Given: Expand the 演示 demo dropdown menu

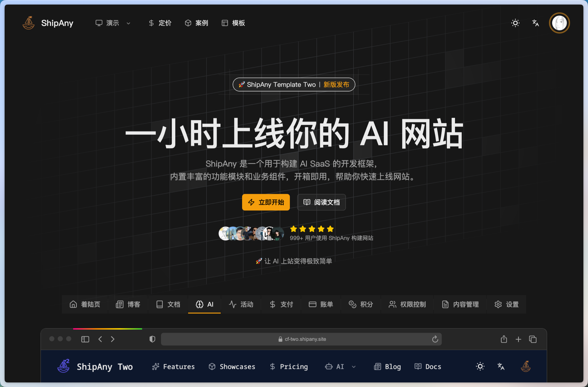Looking at the screenshot, I should pyautogui.click(x=113, y=23).
